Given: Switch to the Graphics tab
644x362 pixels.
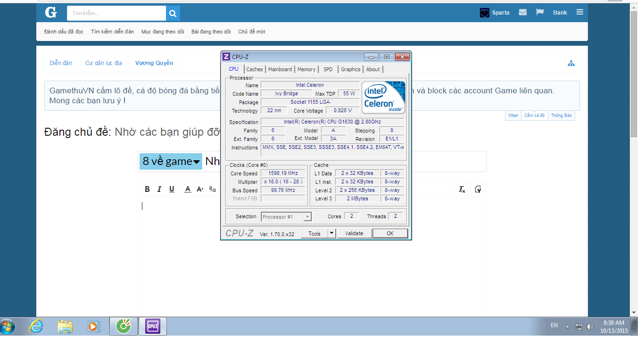Looking at the screenshot, I should click(x=351, y=69).
